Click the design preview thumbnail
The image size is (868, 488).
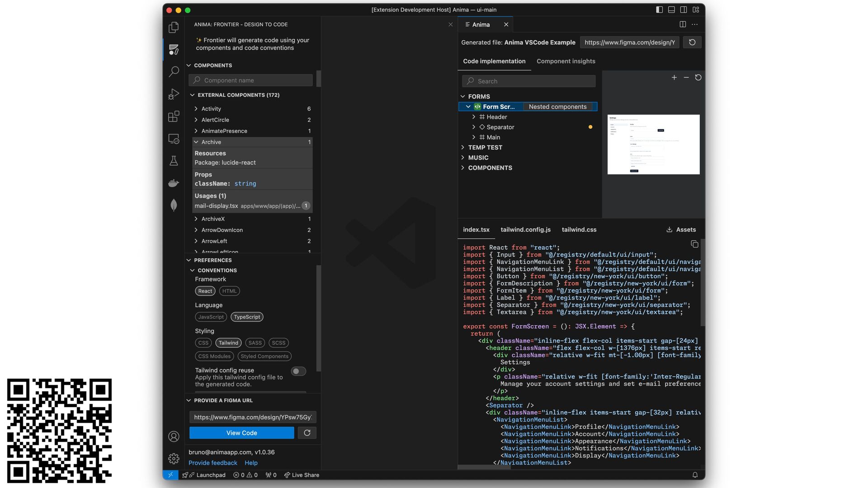653,144
